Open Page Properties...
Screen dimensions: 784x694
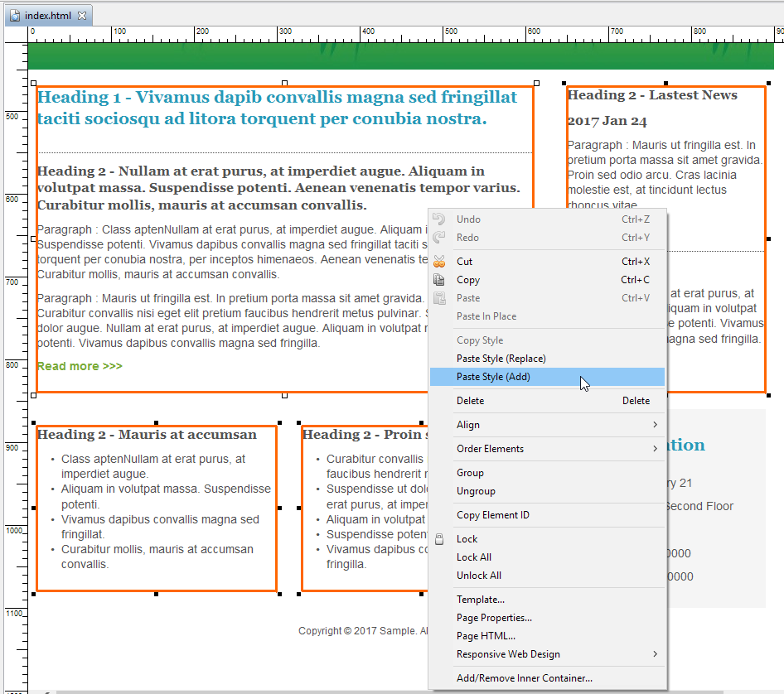548,618
